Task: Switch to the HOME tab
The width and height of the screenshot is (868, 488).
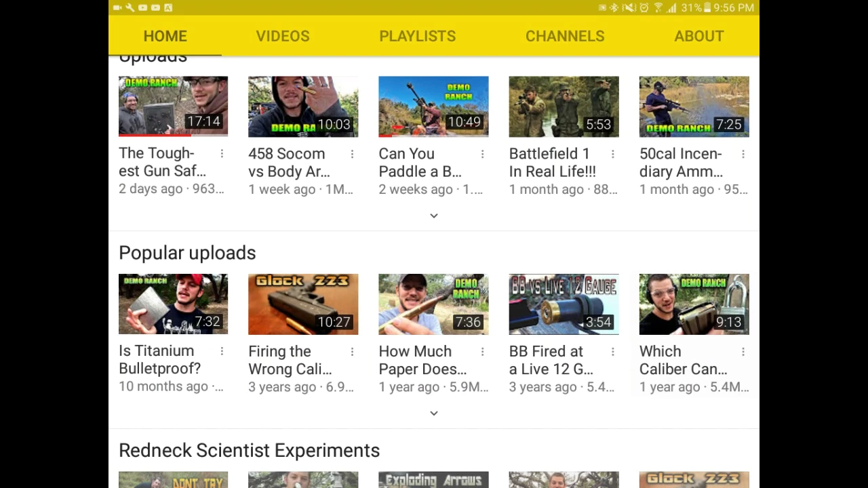Action: pyautogui.click(x=165, y=36)
